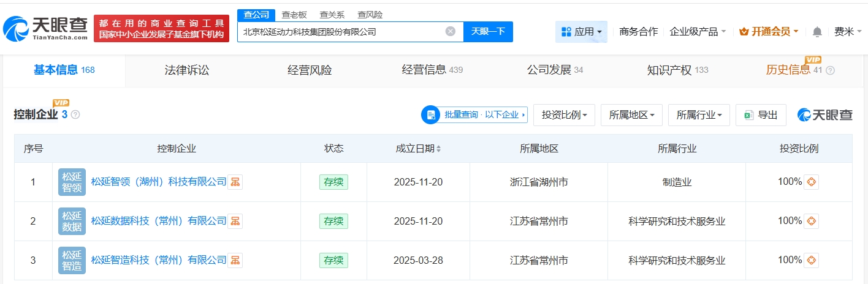The width and height of the screenshot is (868, 284).
Task: Click investment ratio chart icon in row 1
Action: pos(811,182)
